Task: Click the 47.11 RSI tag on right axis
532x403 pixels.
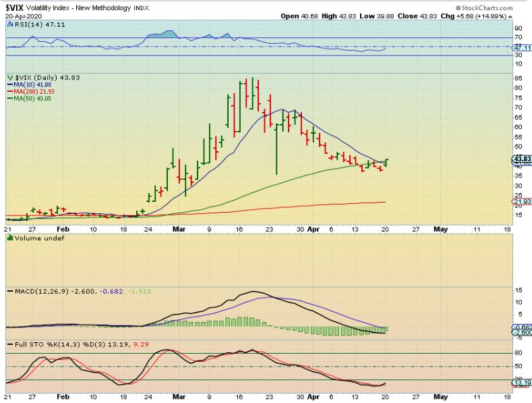Action: 522,48
